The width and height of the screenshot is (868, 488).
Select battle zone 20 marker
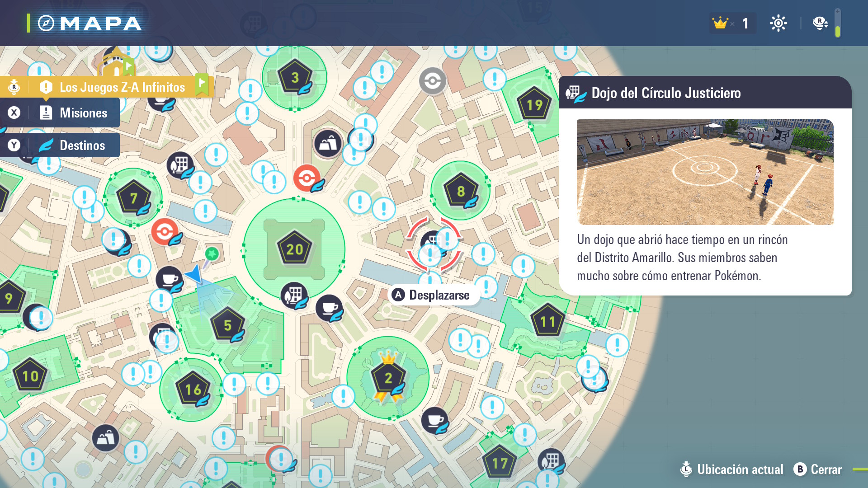(x=294, y=249)
